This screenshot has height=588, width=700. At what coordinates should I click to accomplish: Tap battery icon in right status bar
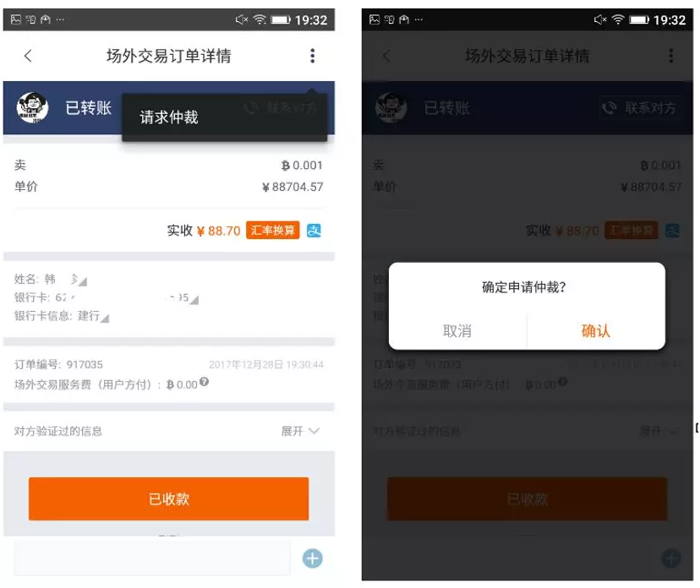[x=639, y=19]
